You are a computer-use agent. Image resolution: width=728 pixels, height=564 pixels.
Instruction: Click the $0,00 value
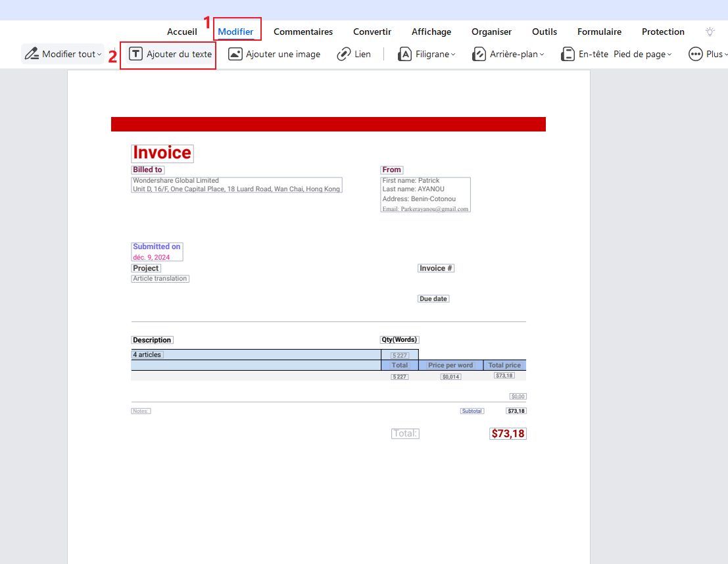pyautogui.click(x=518, y=396)
